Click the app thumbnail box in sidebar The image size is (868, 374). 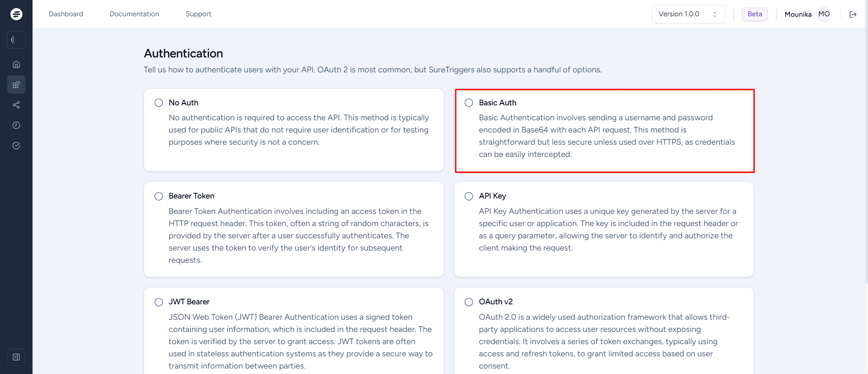click(x=16, y=40)
